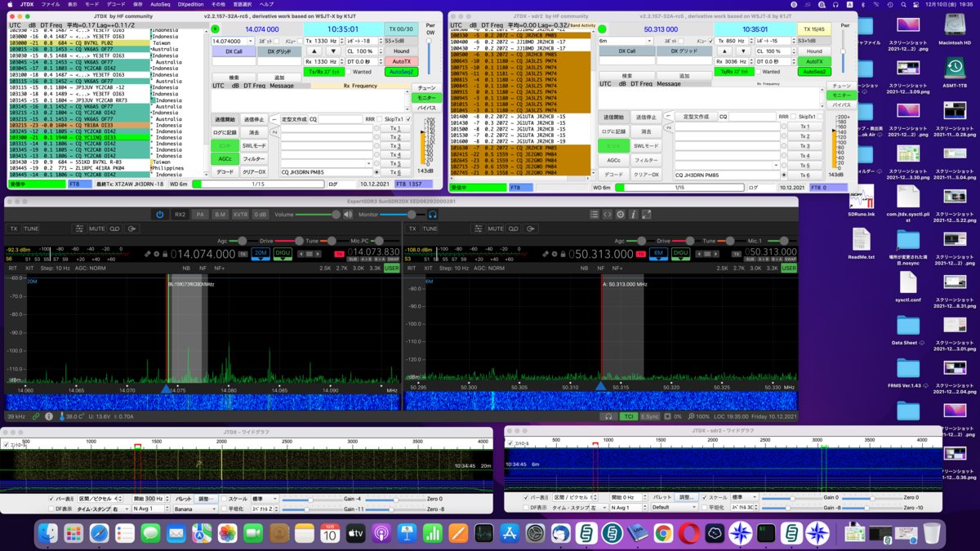Click headphones icon in ExpertSDR3 status bar
Image resolution: width=980 pixels, height=551 pixels.
(x=608, y=416)
